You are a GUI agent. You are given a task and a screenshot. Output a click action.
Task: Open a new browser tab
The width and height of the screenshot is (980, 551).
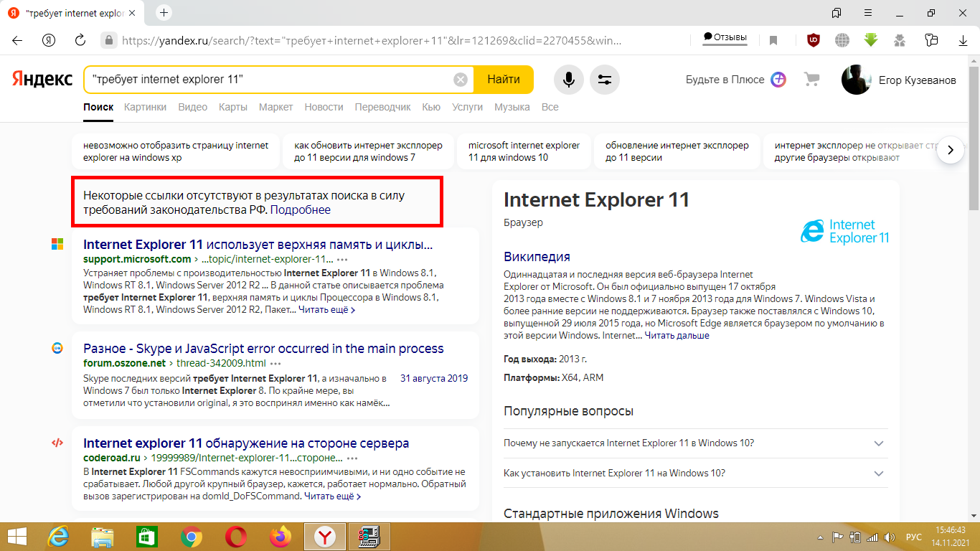click(164, 13)
